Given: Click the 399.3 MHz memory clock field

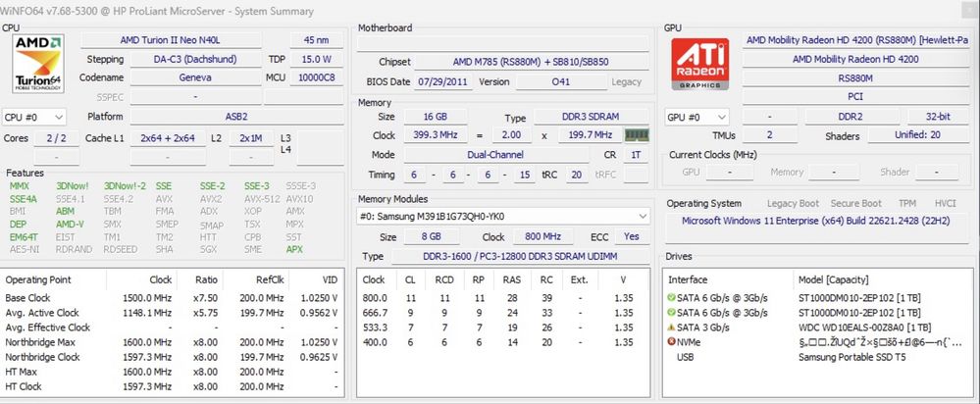Looking at the screenshot, I should [x=436, y=135].
